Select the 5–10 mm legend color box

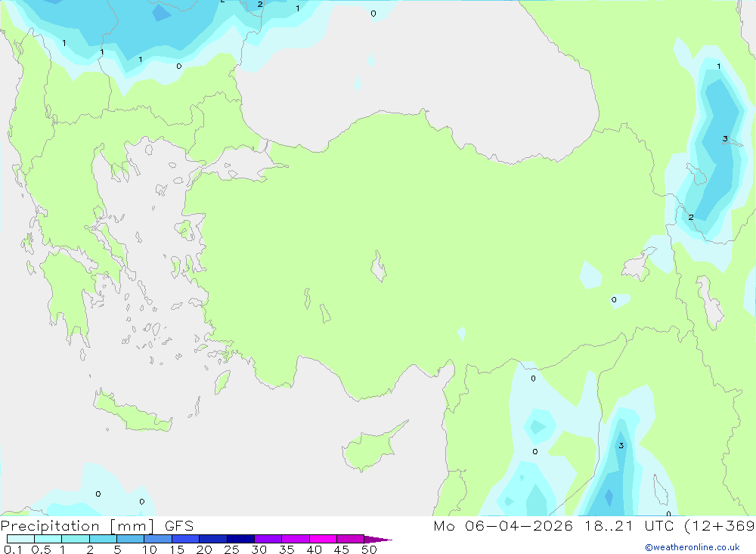[131, 539]
